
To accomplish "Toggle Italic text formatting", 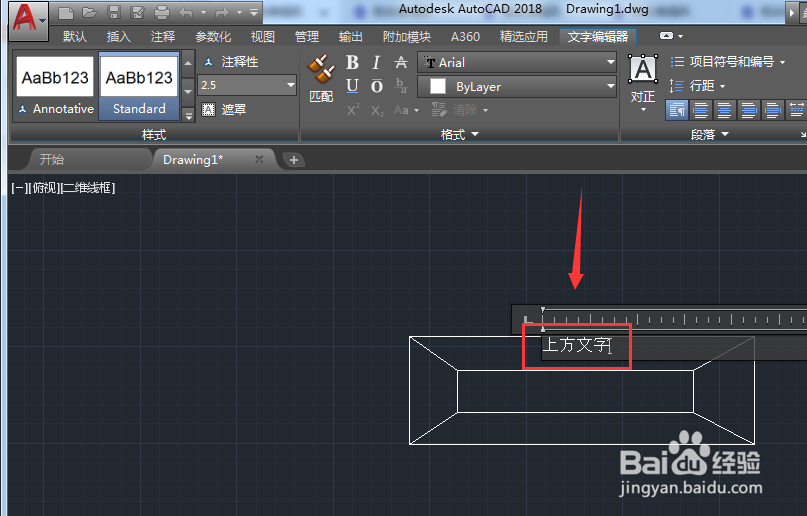I will pyautogui.click(x=376, y=62).
